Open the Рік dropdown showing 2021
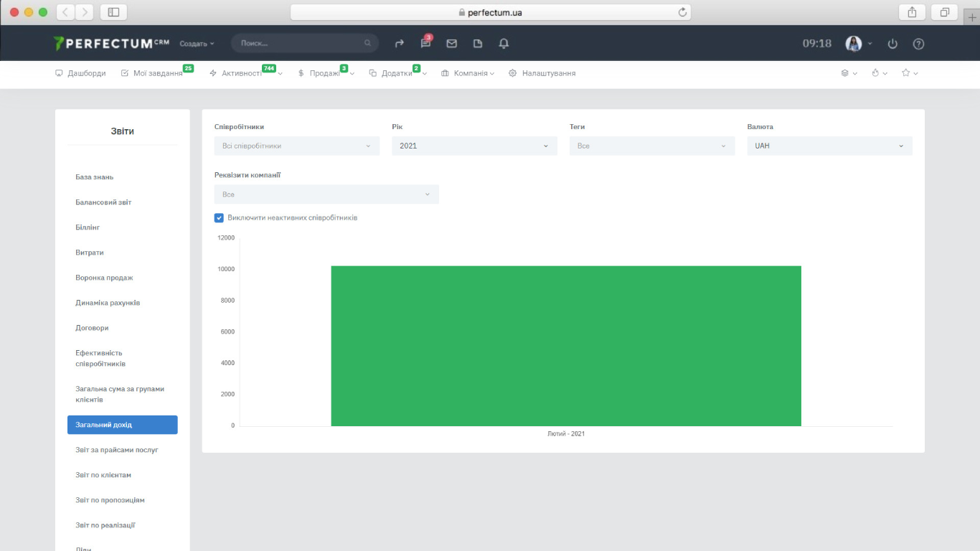Viewport: 980px width, 551px height. (474, 146)
